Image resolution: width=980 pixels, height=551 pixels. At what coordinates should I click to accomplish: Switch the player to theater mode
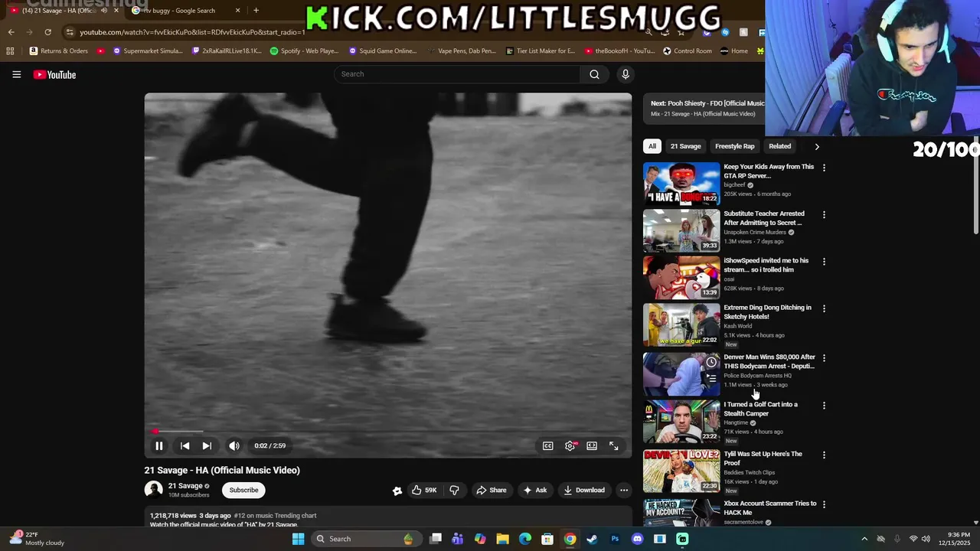click(592, 445)
